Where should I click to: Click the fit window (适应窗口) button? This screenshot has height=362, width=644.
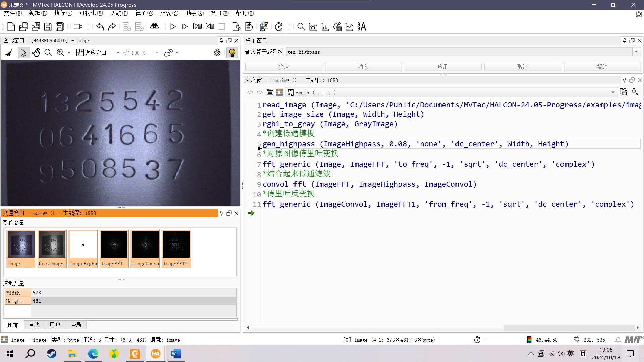click(91, 53)
